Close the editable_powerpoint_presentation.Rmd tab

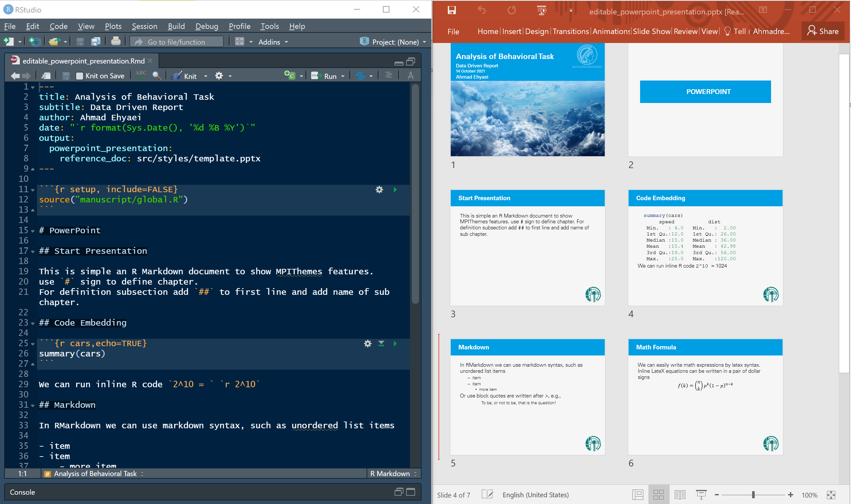pos(150,60)
